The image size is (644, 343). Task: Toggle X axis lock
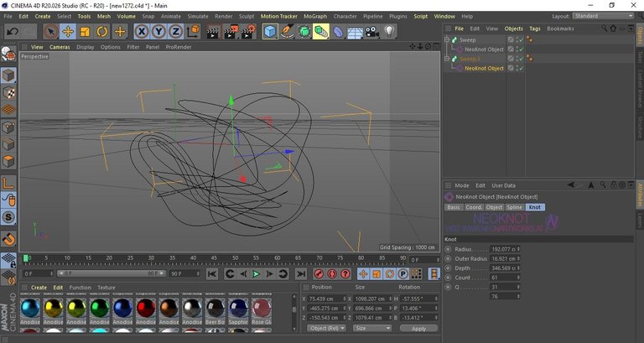[x=142, y=32]
